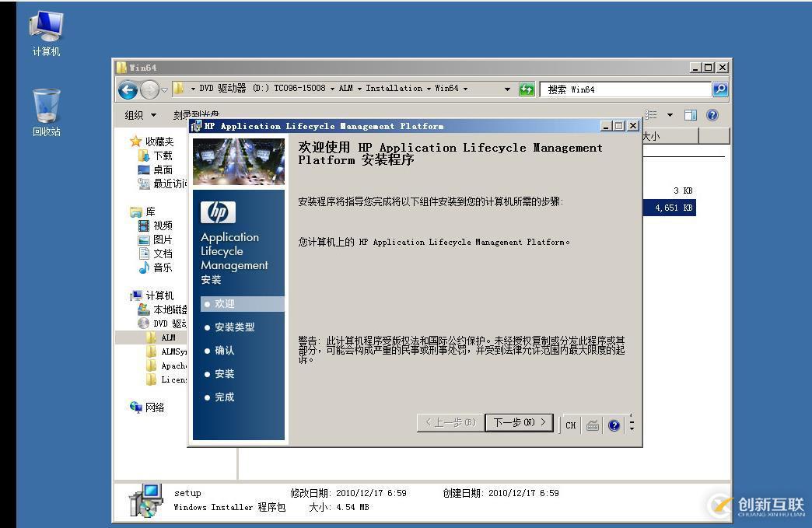Click the keyboard icon on installer status bar
The height and width of the screenshot is (528, 812).
pos(593,425)
